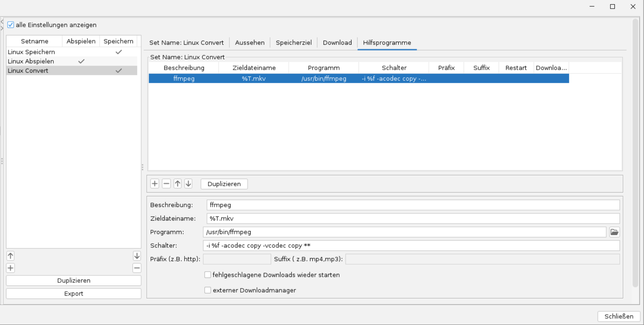
Task: Toggle Abspielen checkmark for Linux Abspielen
Action: coord(81,61)
